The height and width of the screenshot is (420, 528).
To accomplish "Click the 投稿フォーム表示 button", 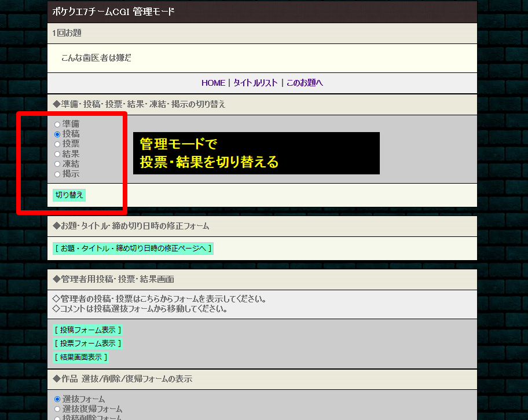I will coord(88,330).
